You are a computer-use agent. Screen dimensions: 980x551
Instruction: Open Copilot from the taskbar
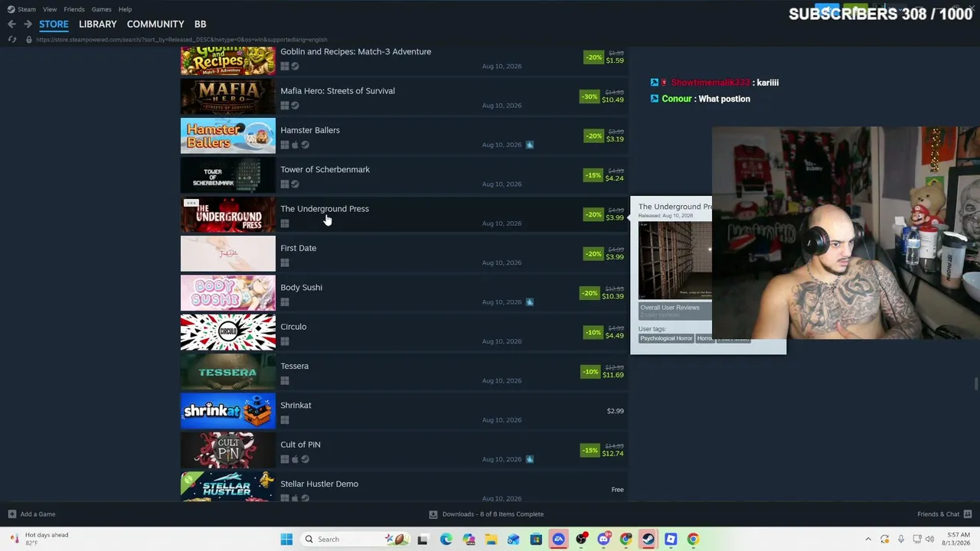click(x=469, y=540)
